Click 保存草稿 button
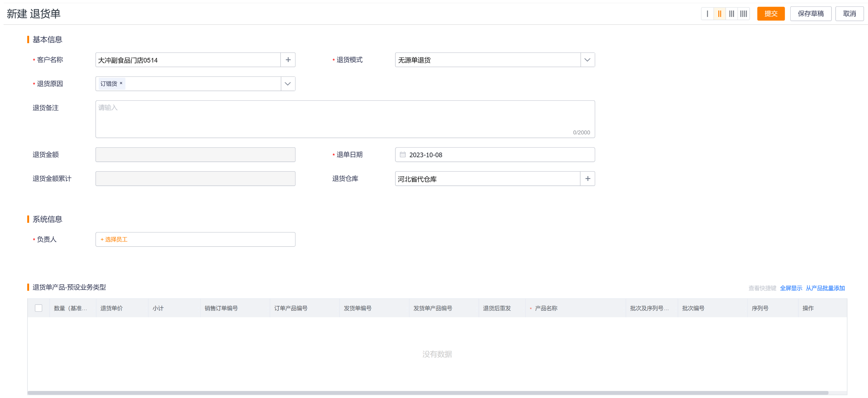 point(810,14)
